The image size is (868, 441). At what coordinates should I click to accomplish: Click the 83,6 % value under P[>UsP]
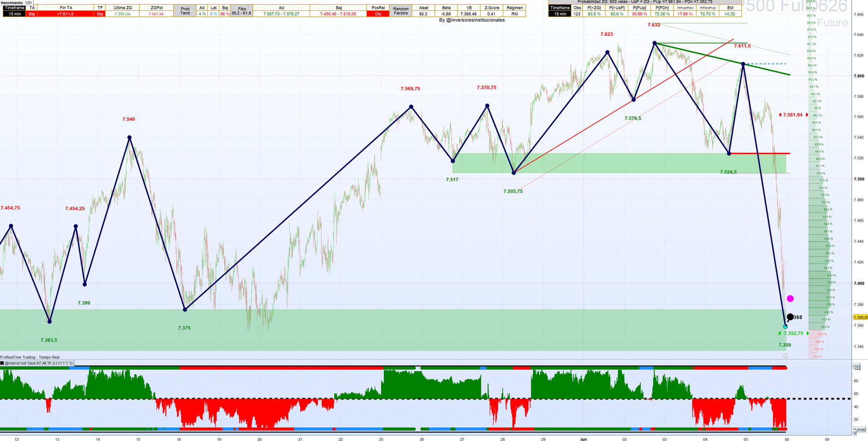coord(617,14)
